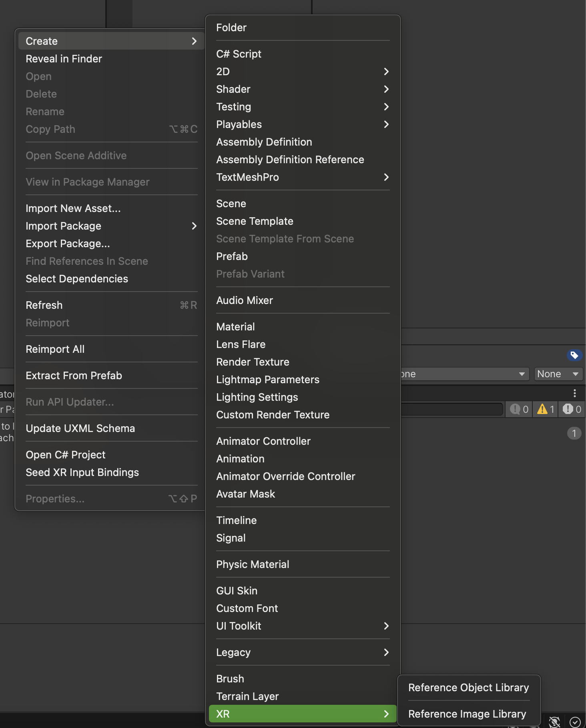Choose Animator Override Controller
The width and height of the screenshot is (586, 728).
click(x=303, y=476)
